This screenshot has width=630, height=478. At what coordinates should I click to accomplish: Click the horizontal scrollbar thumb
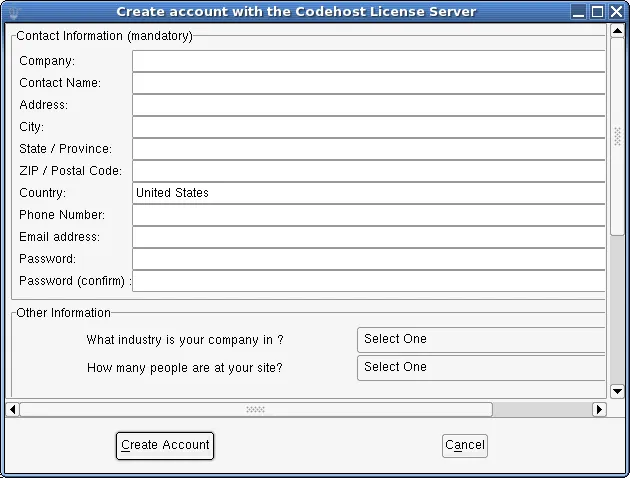(x=256, y=409)
